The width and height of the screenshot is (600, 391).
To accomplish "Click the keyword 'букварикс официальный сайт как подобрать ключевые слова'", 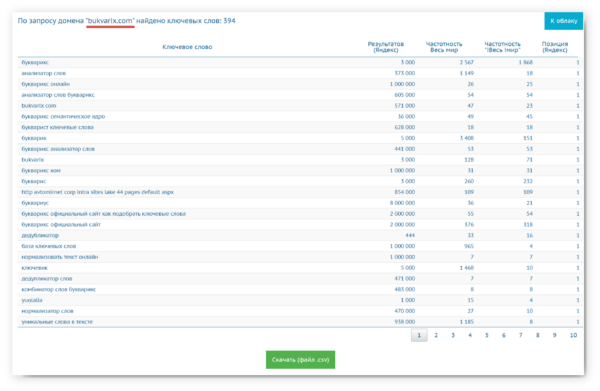I will pos(104,214).
